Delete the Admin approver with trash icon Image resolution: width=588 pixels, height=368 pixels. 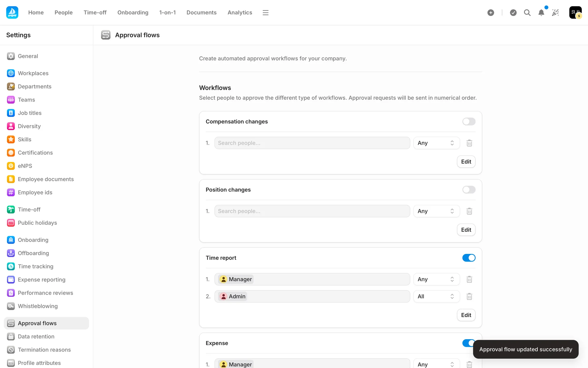click(469, 297)
